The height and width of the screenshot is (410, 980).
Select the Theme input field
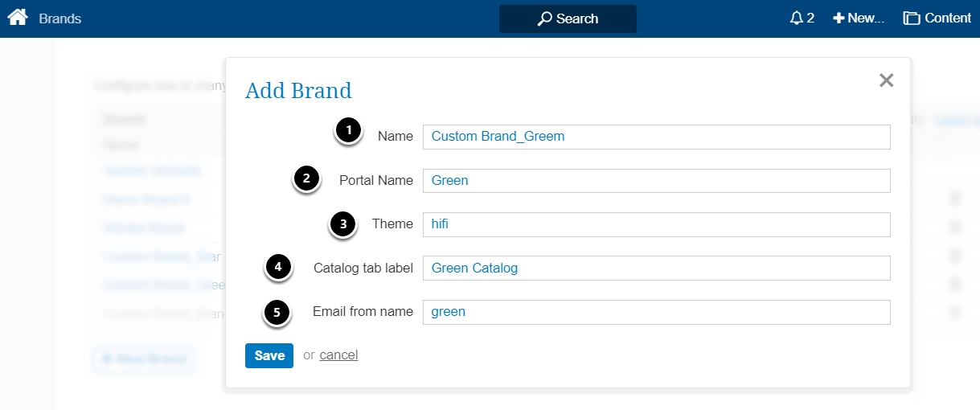656,224
